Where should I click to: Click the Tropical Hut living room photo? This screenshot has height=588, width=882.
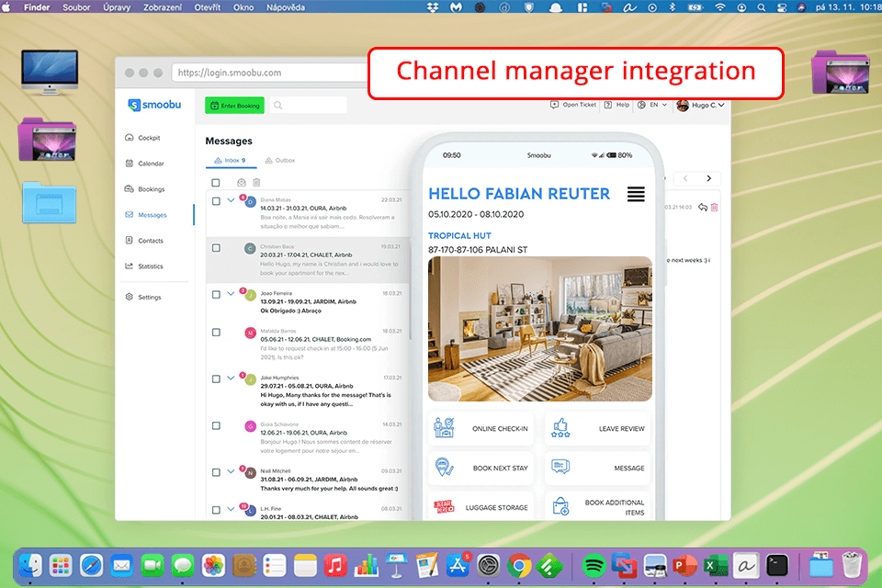pyautogui.click(x=540, y=329)
